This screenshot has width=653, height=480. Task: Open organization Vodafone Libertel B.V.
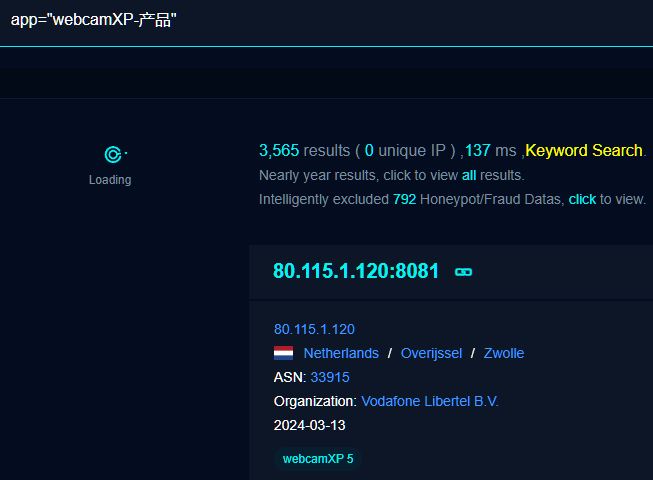pos(430,401)
